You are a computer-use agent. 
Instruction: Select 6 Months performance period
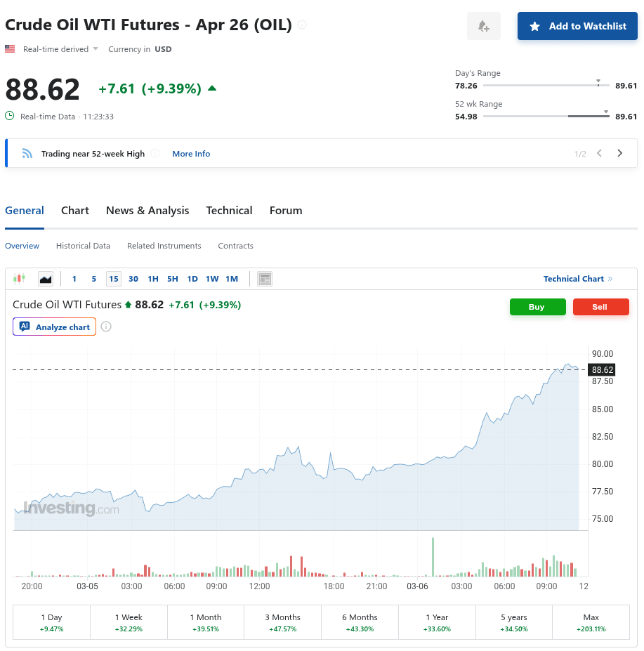click(x=360, y=622)
